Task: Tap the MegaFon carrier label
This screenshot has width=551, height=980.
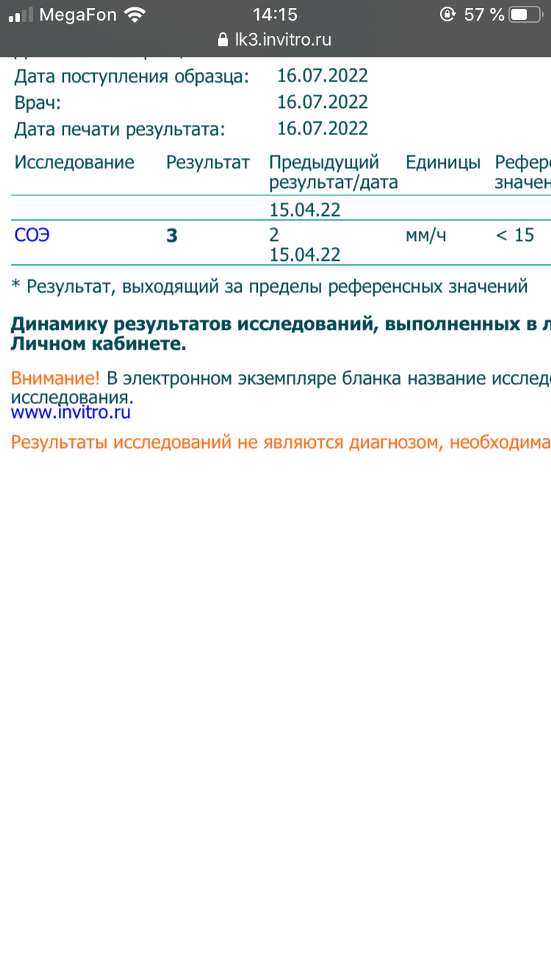Action: pyautogui.click(x=77, y=15)
